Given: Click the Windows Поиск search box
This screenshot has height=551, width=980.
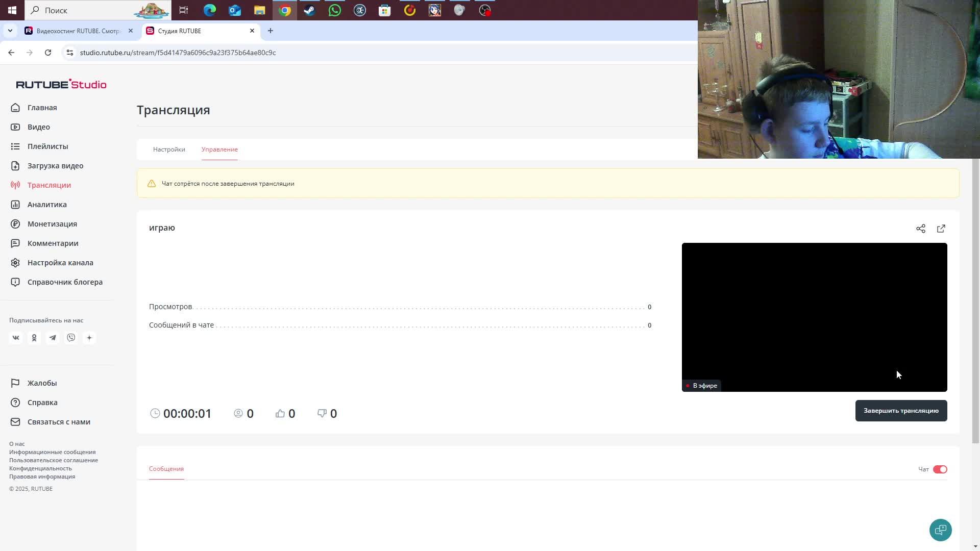Looking at the screenshot, I should (x=98, y=10).
